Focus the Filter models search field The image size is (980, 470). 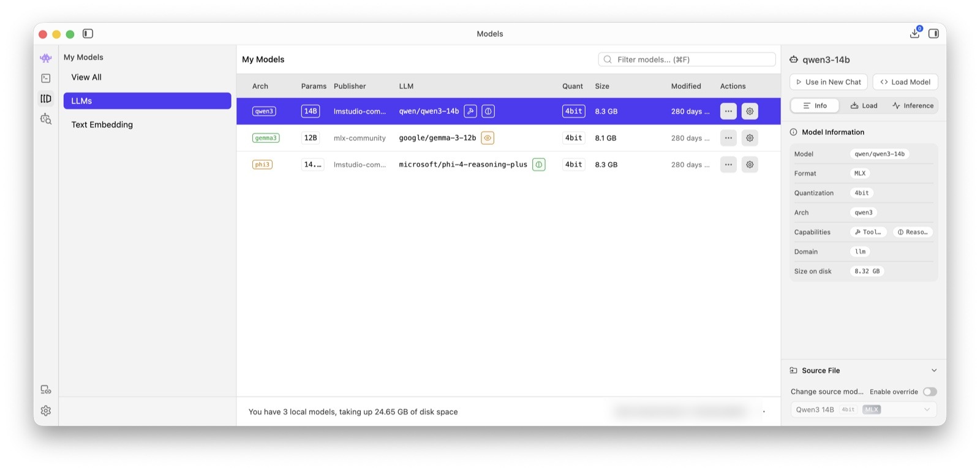pyautogui.click(x=687, y=59)
